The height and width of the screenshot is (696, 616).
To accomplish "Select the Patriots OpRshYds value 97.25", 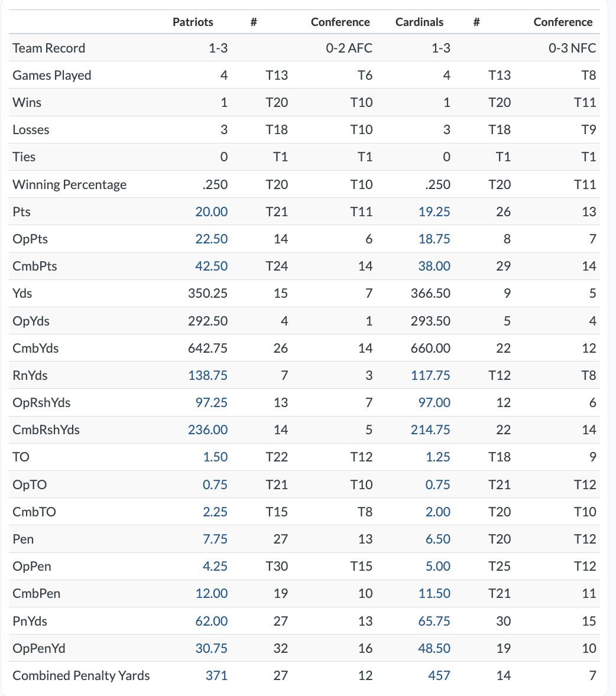I will pos(211,402).
